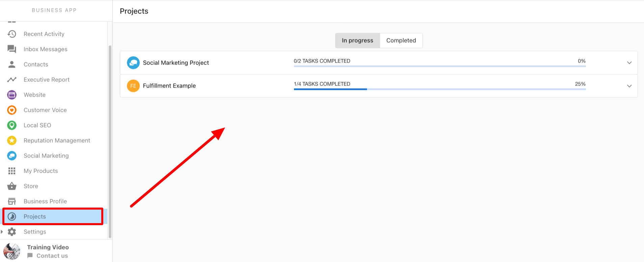Go to Executive Report

[x=46, y=80]
